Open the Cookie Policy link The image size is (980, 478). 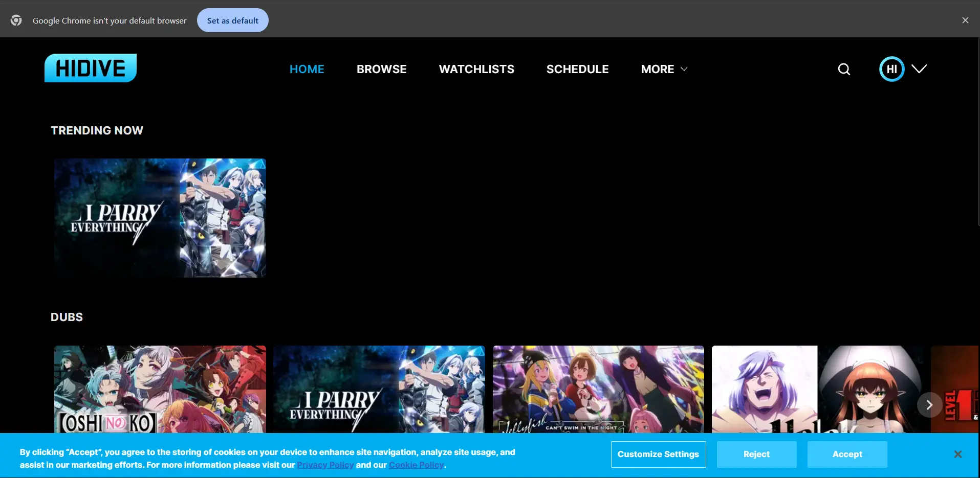click(x=417, y=465)
